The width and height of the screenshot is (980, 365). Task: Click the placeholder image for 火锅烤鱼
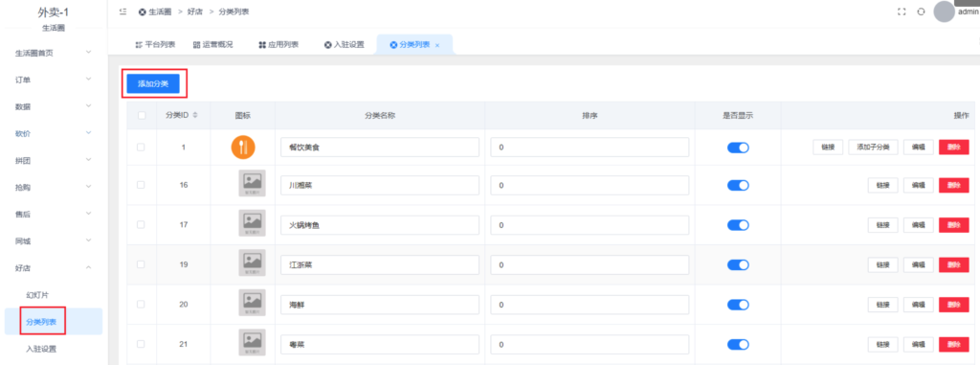coord(252,223)
